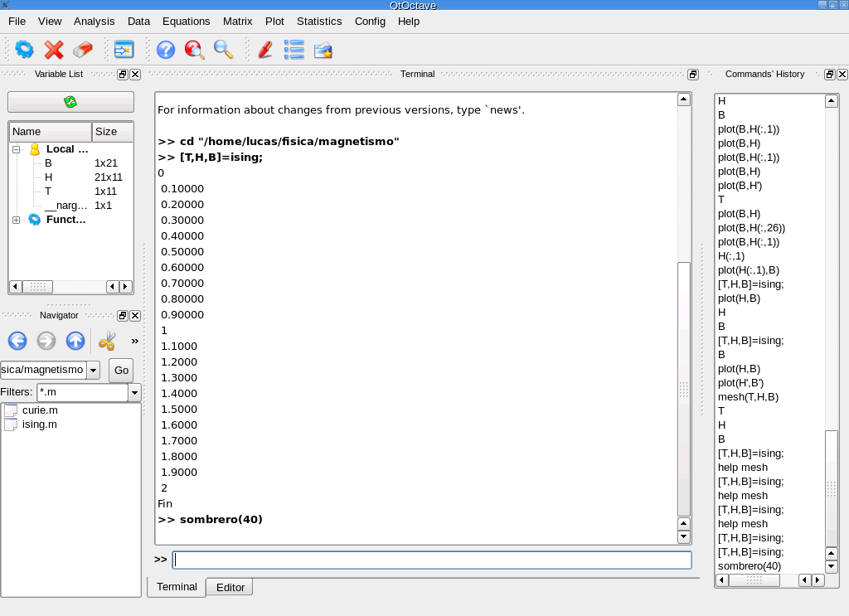Click the red lifebuoy search help icon
The height and width of the screenshot is (616, 849).
(x=194, y=50)
